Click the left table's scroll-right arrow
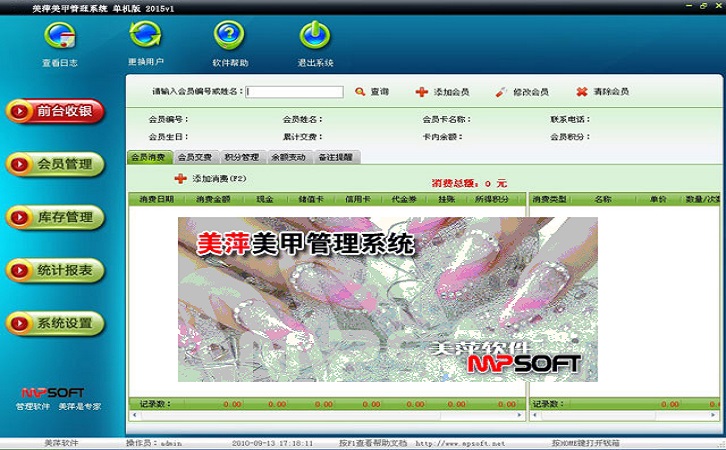Image resolution: width=726 pixels, height=450 pixels. 519,415
